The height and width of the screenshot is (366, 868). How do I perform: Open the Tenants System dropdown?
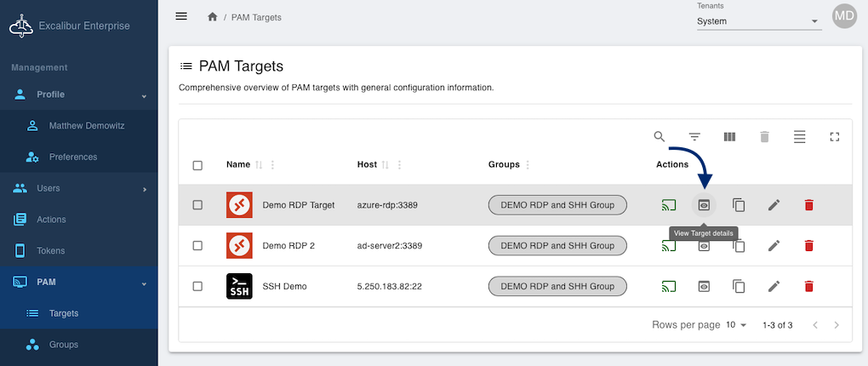point(757,21)
